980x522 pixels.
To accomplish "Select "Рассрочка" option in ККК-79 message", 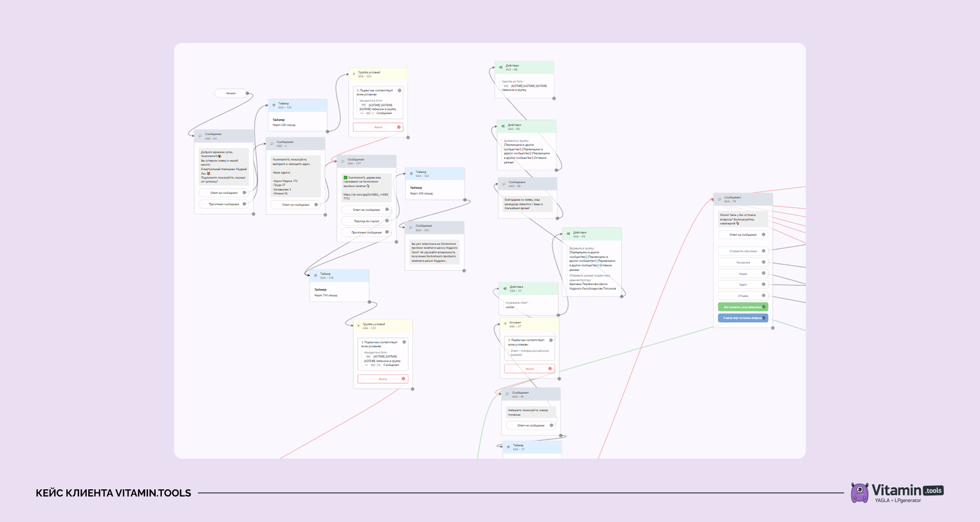I will (743, 262).
